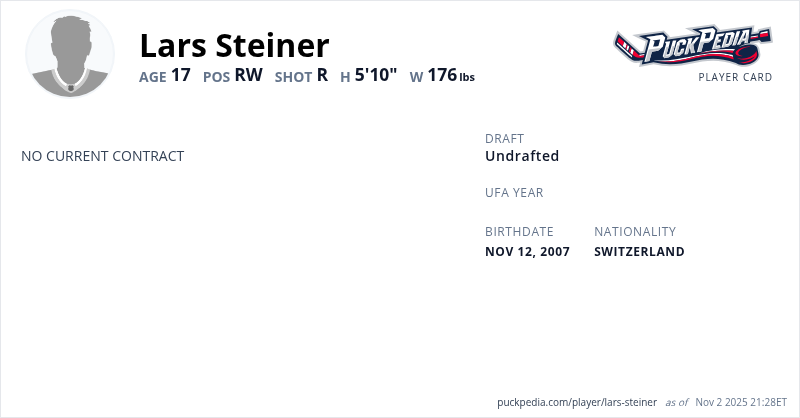Open the puckpedia.com/player/lars-steiner link
The width and height of the screenshot is (800, 418).
point(576,402)
